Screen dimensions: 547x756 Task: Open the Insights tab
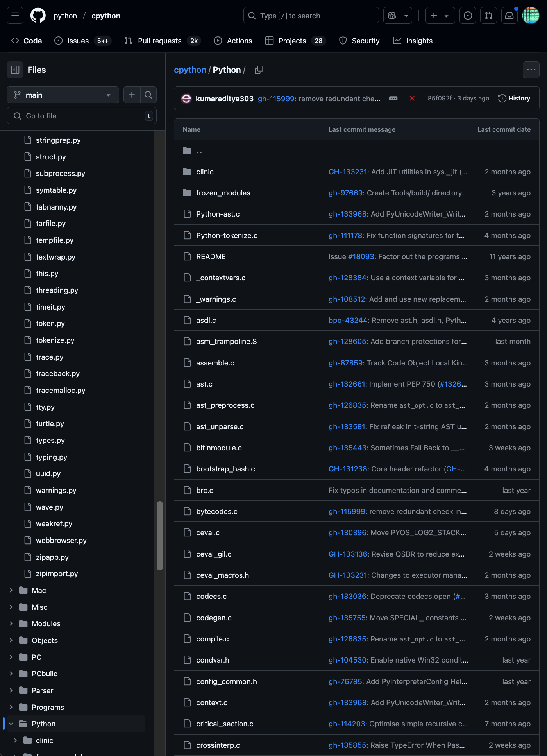(413, 41)
